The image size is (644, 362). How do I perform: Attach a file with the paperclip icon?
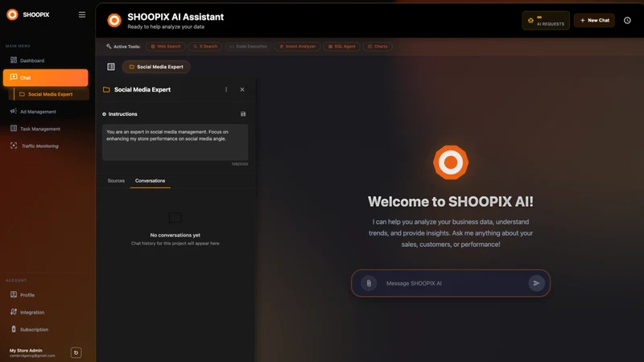click(369, 283)
